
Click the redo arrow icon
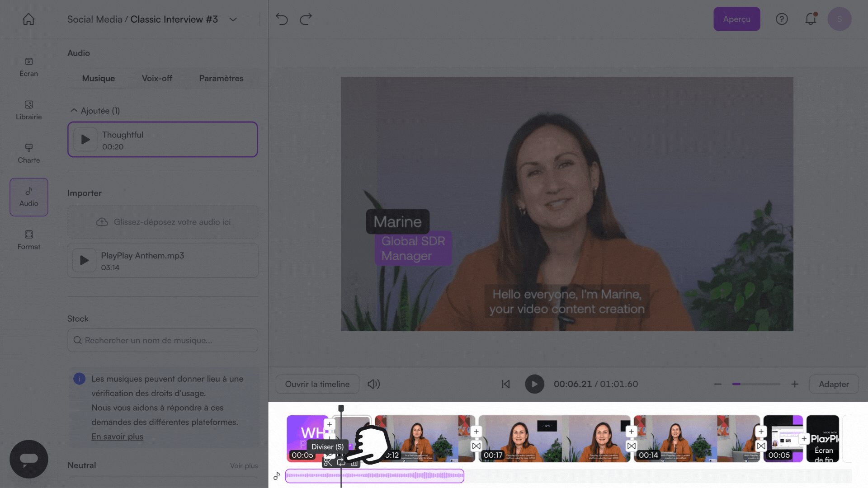pos(306,19)
